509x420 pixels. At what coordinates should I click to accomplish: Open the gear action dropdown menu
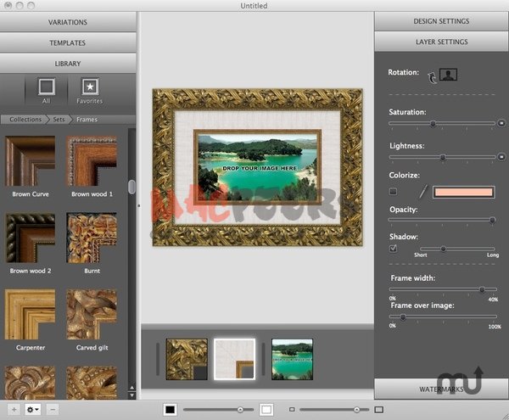pos(32,410)
